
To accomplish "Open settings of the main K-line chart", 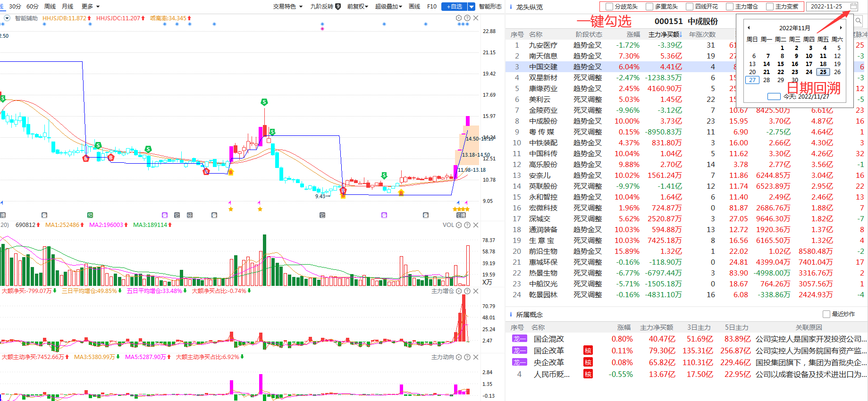I will (459, 18).
